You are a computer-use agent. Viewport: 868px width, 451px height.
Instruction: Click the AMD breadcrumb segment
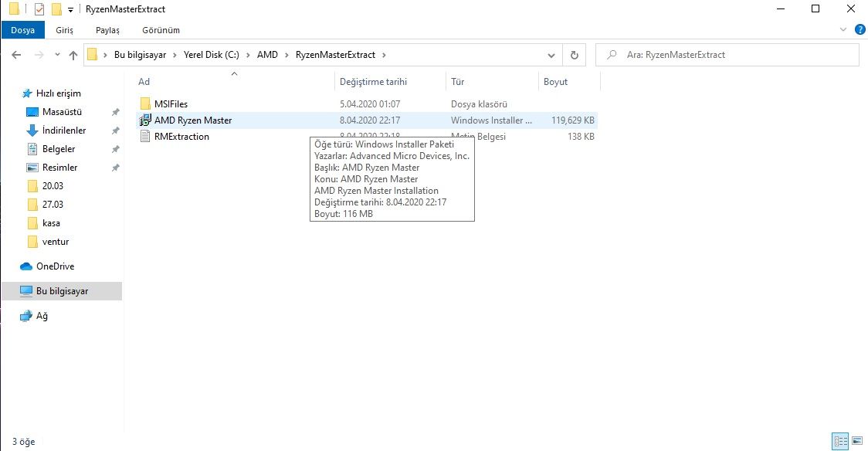(267, 55)
